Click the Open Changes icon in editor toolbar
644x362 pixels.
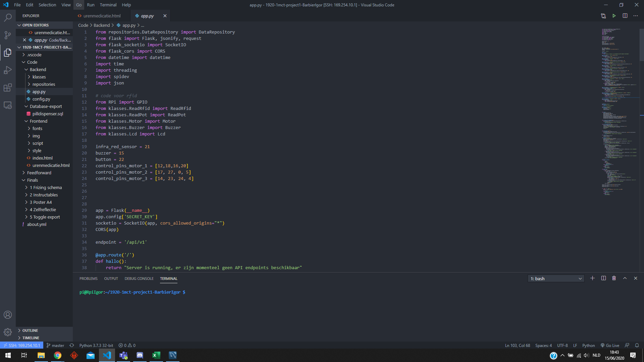pyautogui.click(x=603, y=16)
